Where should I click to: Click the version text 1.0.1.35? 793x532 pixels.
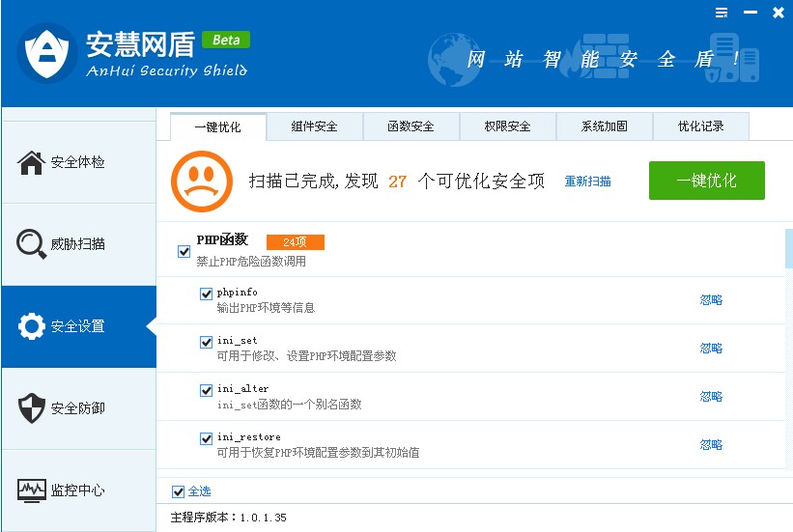(263, 518)
